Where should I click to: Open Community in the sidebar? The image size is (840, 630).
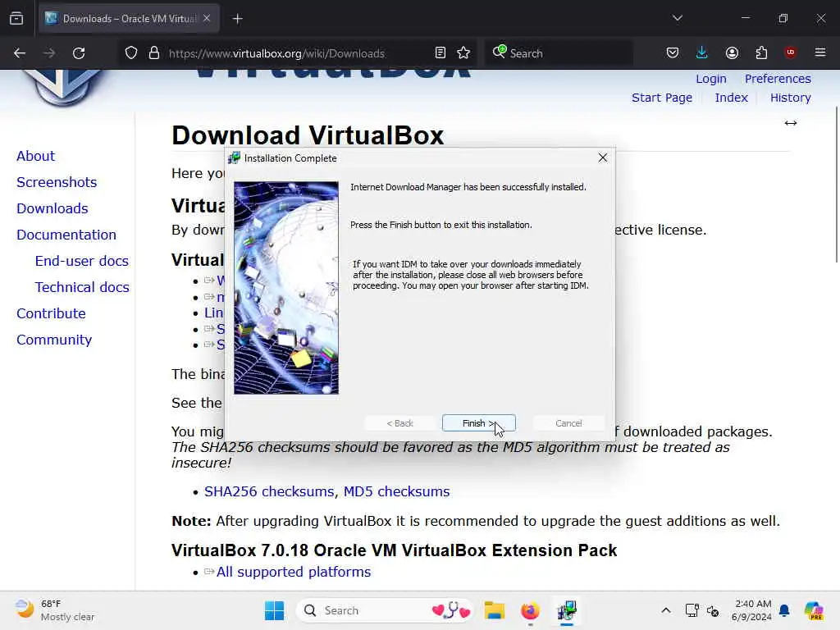[54, 340]
